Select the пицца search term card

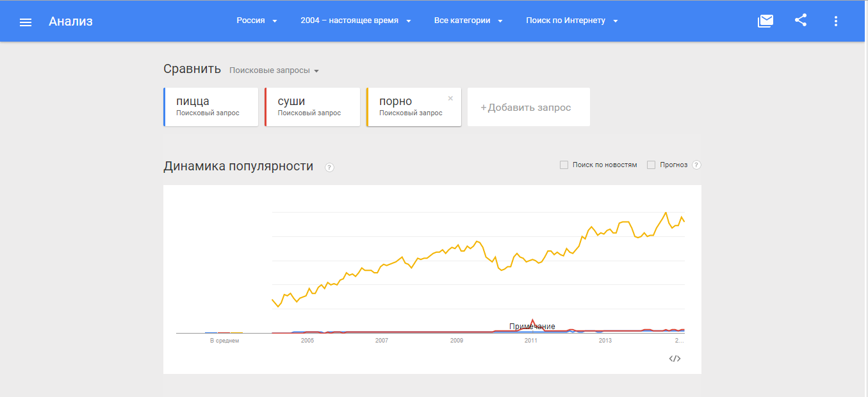point(211,107)
